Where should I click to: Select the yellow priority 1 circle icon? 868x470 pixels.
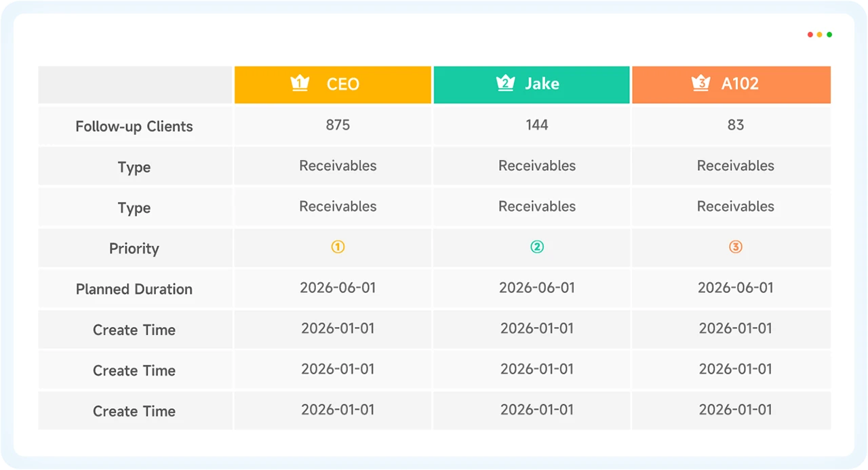338,248
